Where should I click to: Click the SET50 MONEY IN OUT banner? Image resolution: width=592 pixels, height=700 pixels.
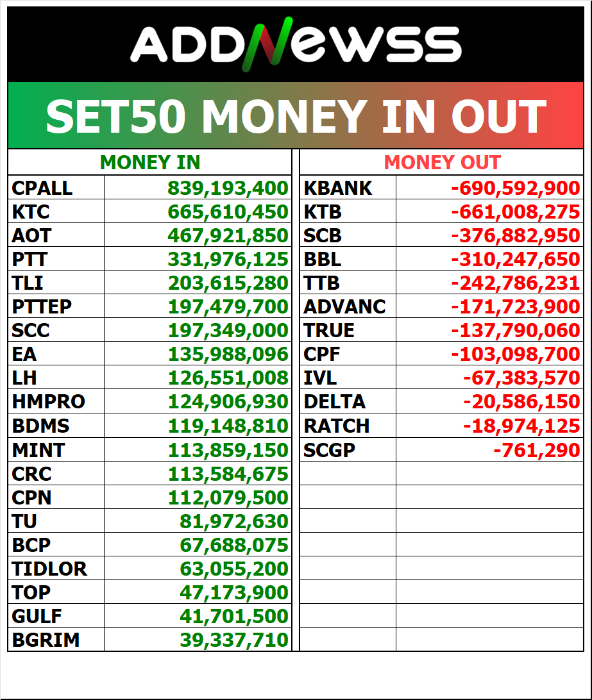pyautogui.click(x=296, y=115)
